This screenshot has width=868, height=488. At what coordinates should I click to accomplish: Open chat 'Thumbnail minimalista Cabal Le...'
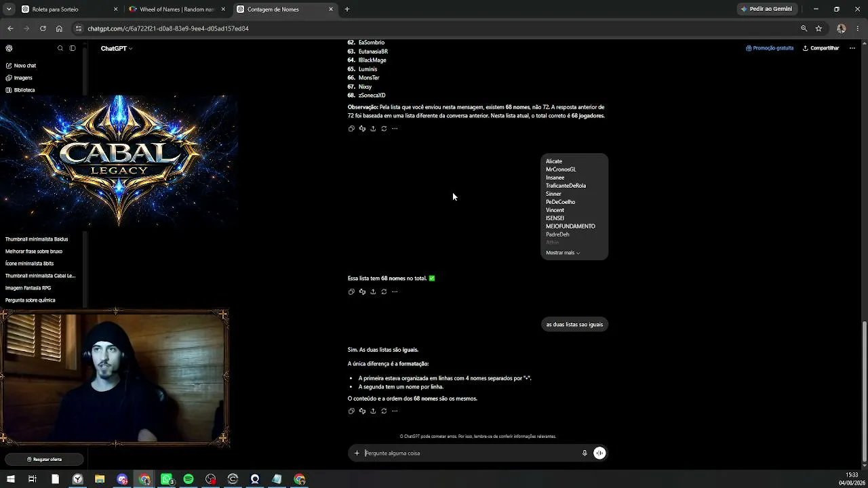pos(41,276)
